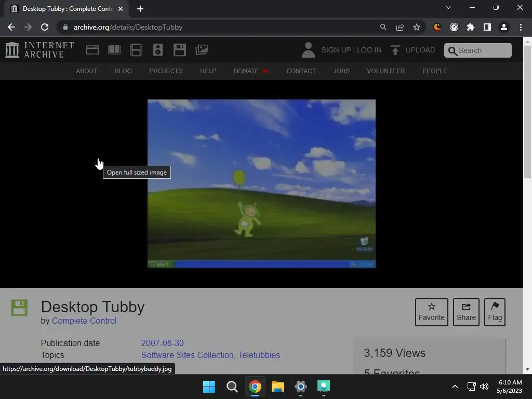Click the Favorite button
This screenshot has width=532, height=399.
[432, 312]
